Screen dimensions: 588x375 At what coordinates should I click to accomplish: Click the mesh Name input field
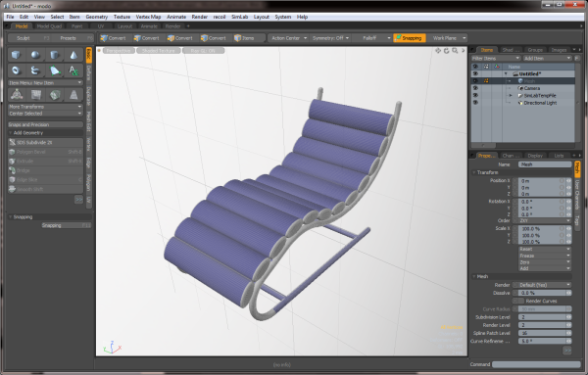click(545, 164)
